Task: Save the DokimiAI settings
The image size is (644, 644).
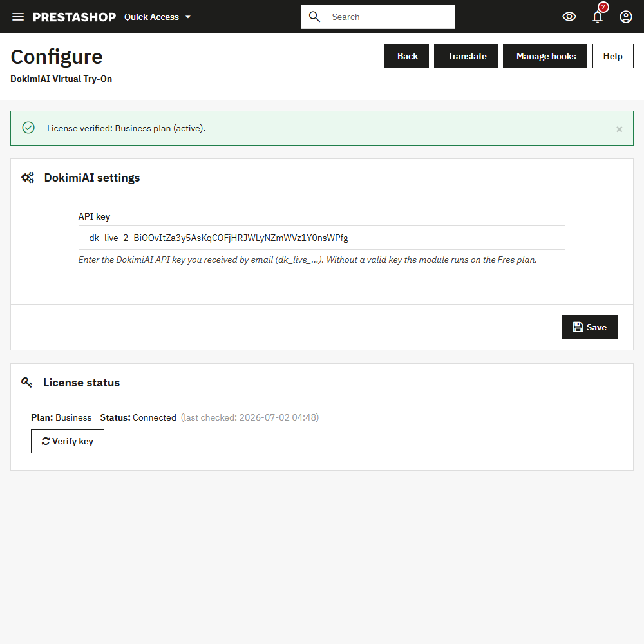Action: click(589, 327)
